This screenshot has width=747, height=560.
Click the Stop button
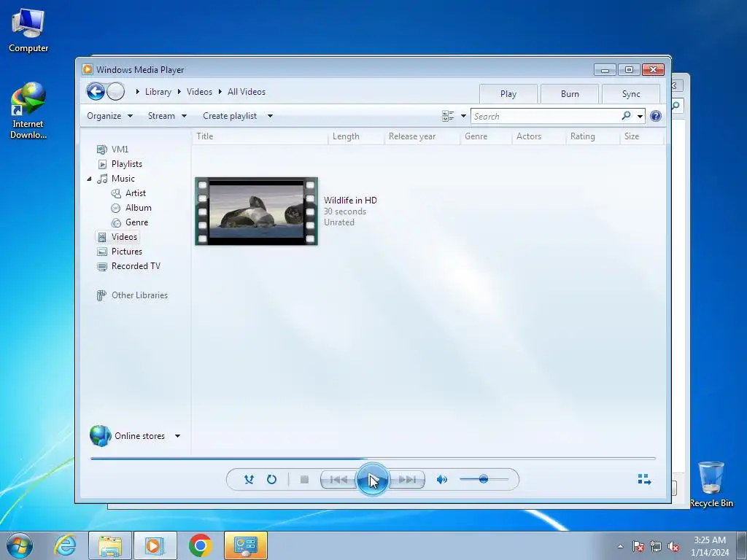pos(304,480)
